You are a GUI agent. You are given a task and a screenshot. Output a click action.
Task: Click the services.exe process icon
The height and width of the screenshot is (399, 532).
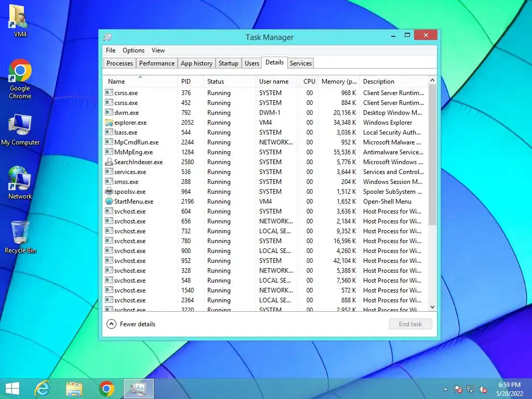[109, 171]
